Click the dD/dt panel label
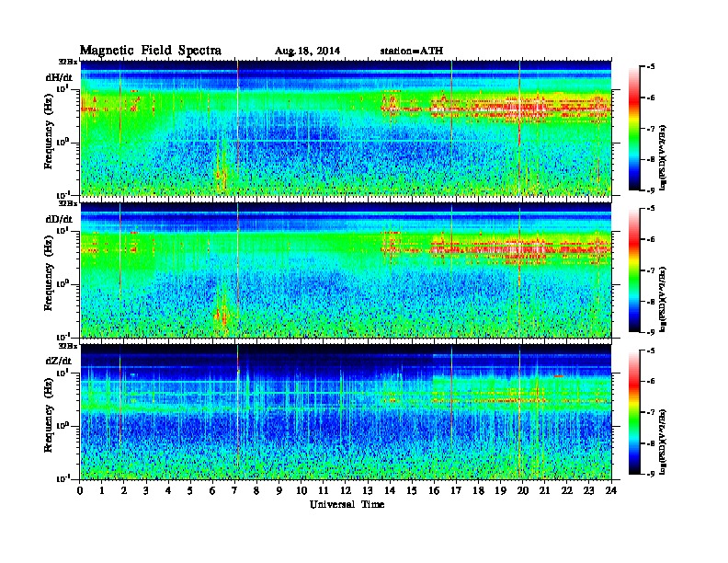 tap(59, 219)
